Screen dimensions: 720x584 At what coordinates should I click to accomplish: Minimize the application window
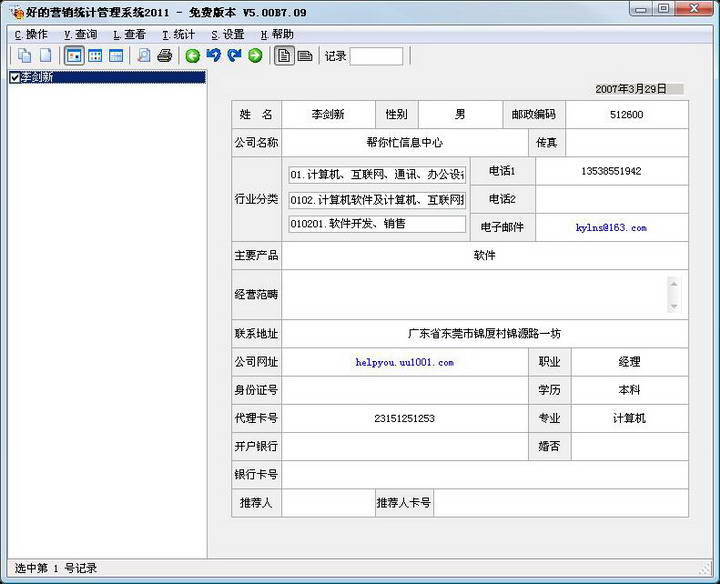(641, 9)
